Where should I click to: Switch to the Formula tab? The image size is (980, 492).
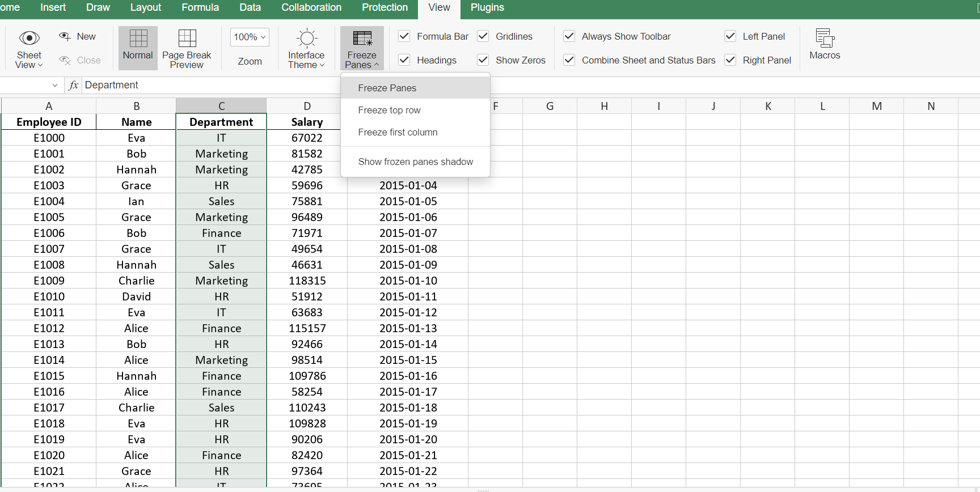pyautogui.click(x=200, y=7)
